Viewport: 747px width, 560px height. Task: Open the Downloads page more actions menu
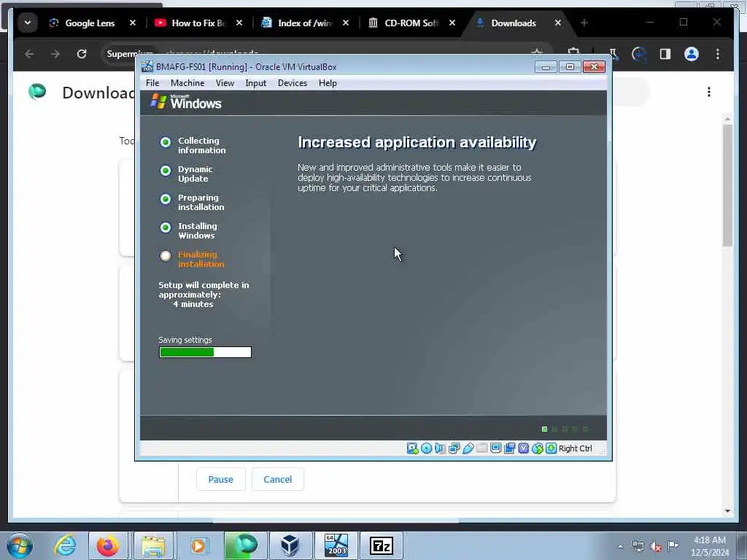pos(709,91)
